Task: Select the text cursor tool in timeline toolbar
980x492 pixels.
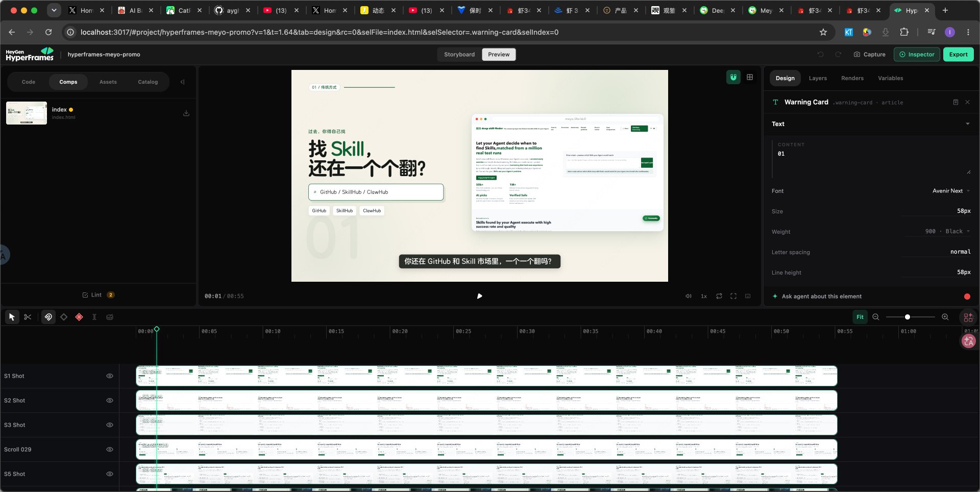Action: coord(94,317)
